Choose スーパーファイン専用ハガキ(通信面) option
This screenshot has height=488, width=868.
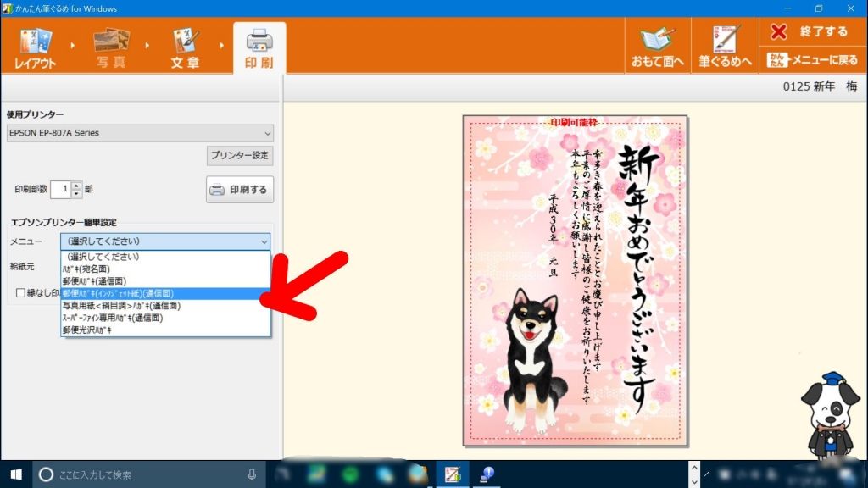click(x=165, y=318)
